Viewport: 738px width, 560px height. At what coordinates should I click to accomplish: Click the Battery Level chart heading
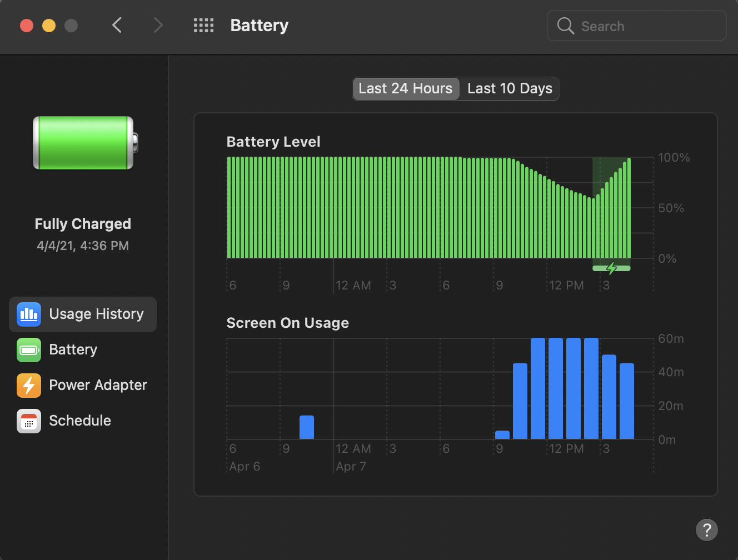273,142
